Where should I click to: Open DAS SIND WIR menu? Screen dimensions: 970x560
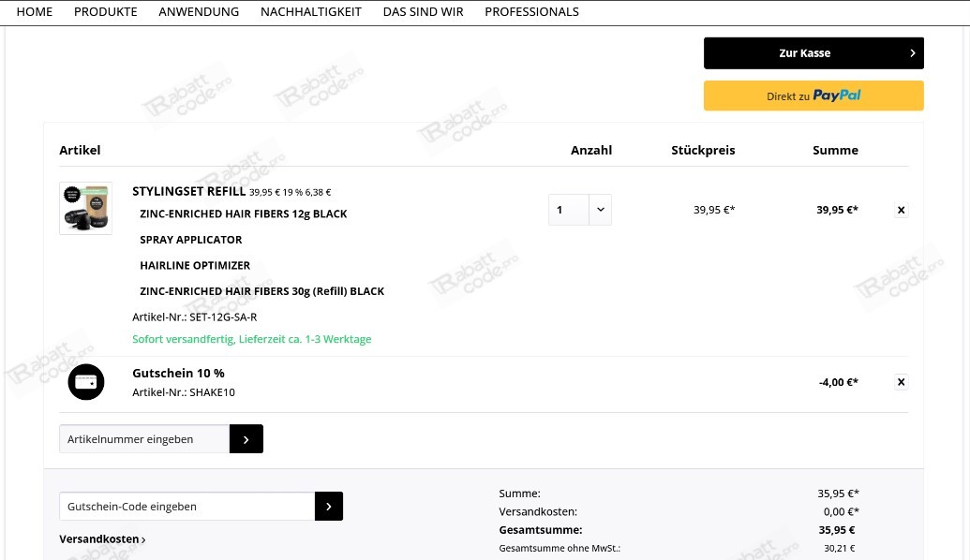423,12
